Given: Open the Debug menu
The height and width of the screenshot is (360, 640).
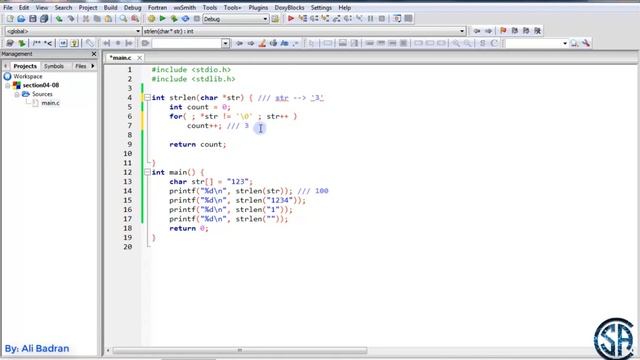Looking at the screenshot, I should (x=133, y=7).
